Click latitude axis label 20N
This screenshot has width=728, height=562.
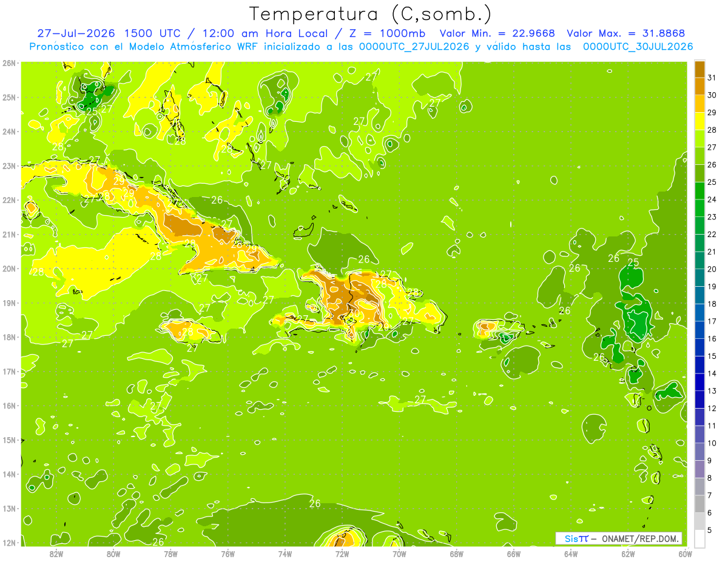point(9,269)
